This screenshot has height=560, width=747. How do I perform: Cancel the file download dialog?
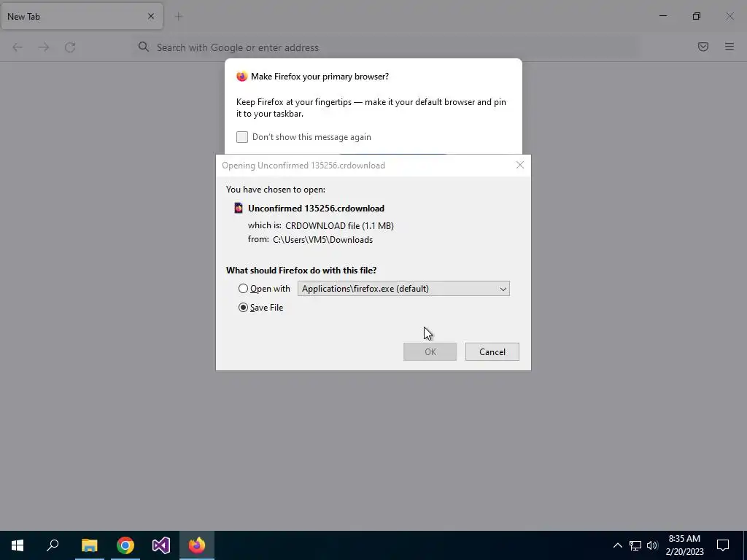492,352
